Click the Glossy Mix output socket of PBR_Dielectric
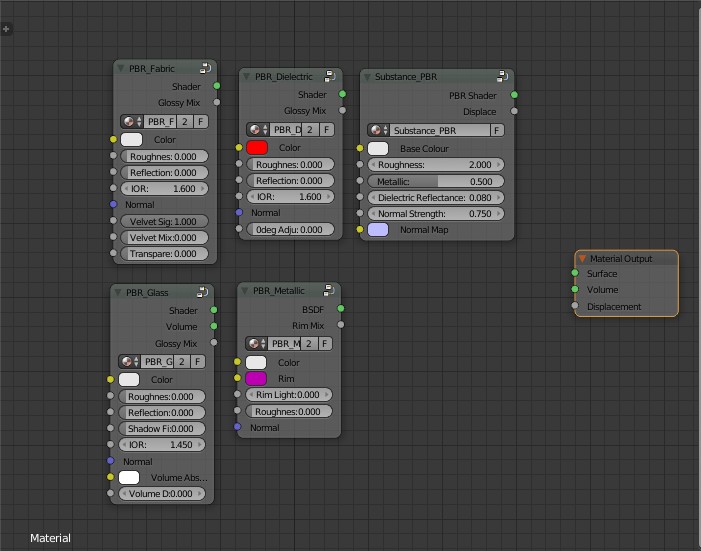The height and width of the screenshot is (551, 701). pyautogui.click(x=342, y=110)
